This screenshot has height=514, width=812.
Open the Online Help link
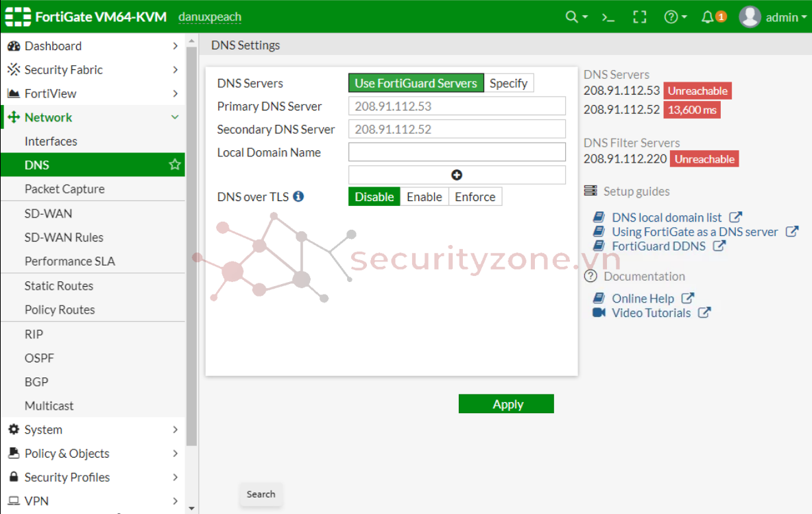(643, 299)
